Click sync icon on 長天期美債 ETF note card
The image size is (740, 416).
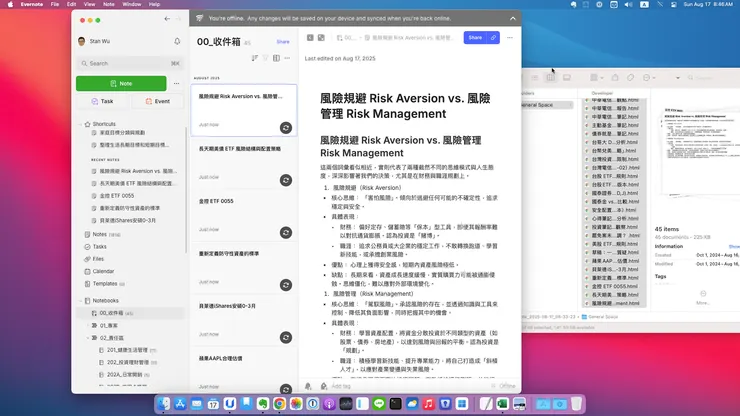pos(286,180)
